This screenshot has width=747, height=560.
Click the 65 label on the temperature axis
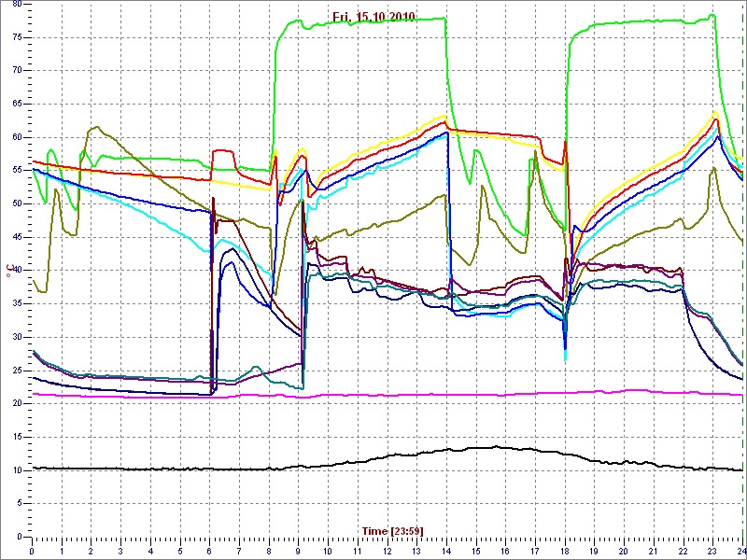pyautogui.click(x=18, y=104)
